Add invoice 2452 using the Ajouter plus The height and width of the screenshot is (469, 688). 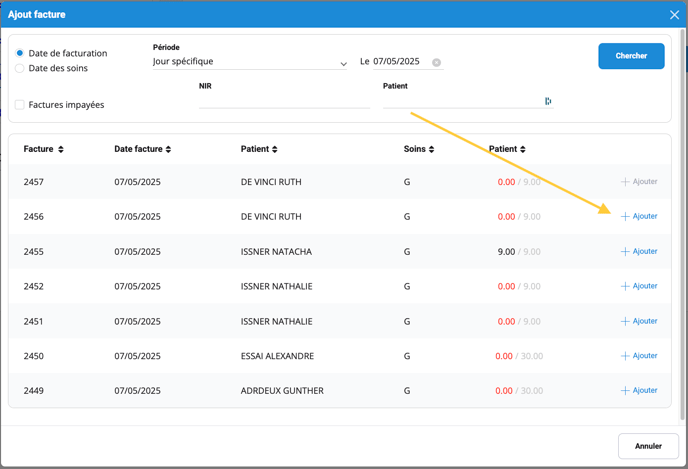[x=626, y=287]
